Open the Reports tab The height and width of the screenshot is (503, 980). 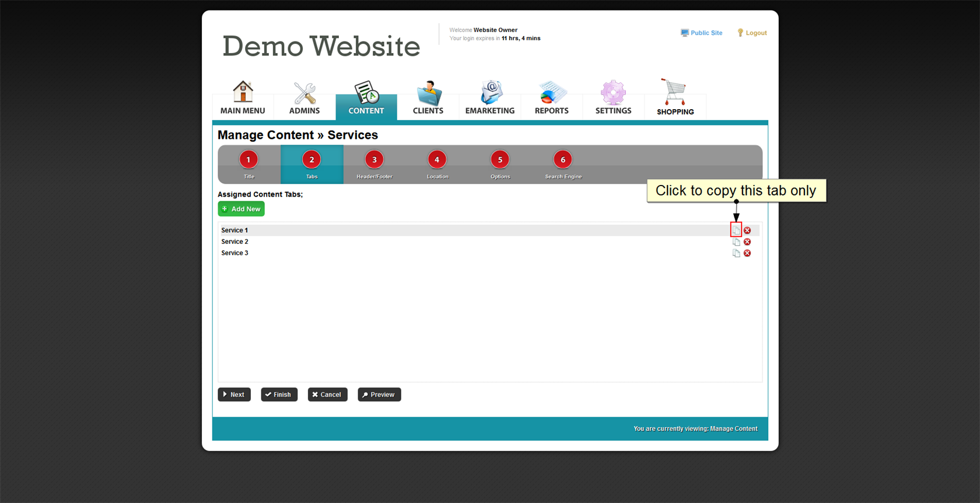click(x=551, y=98)
